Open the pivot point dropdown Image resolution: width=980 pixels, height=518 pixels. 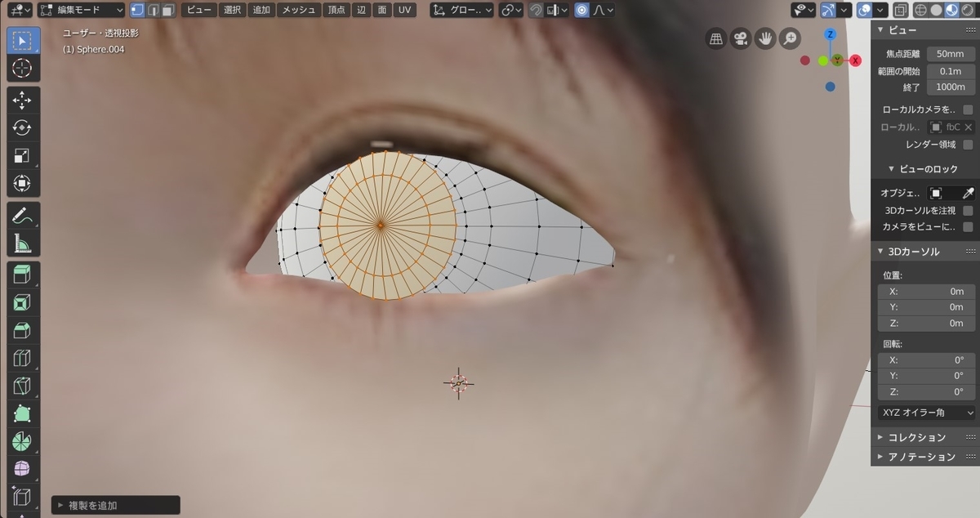click(x=511, y=11)
